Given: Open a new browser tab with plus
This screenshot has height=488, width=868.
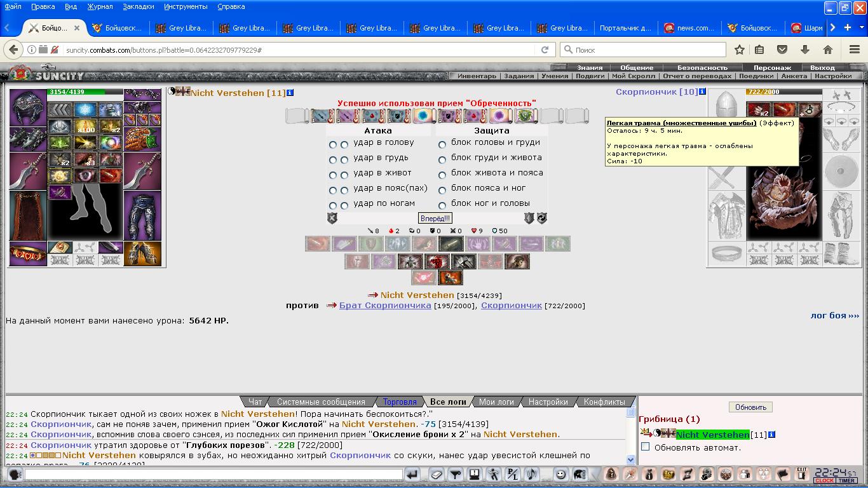Looking at the screenshot, I should 847,27.
